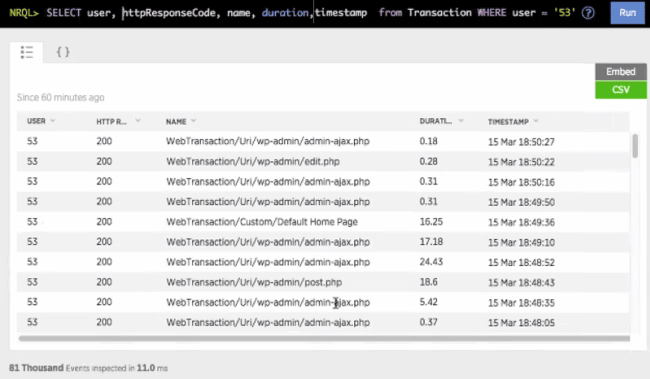Image resolution: width=650 pixels, height=379 pixels.
Task: Click response code 200 in post.php row
Action: click(104, 282)
